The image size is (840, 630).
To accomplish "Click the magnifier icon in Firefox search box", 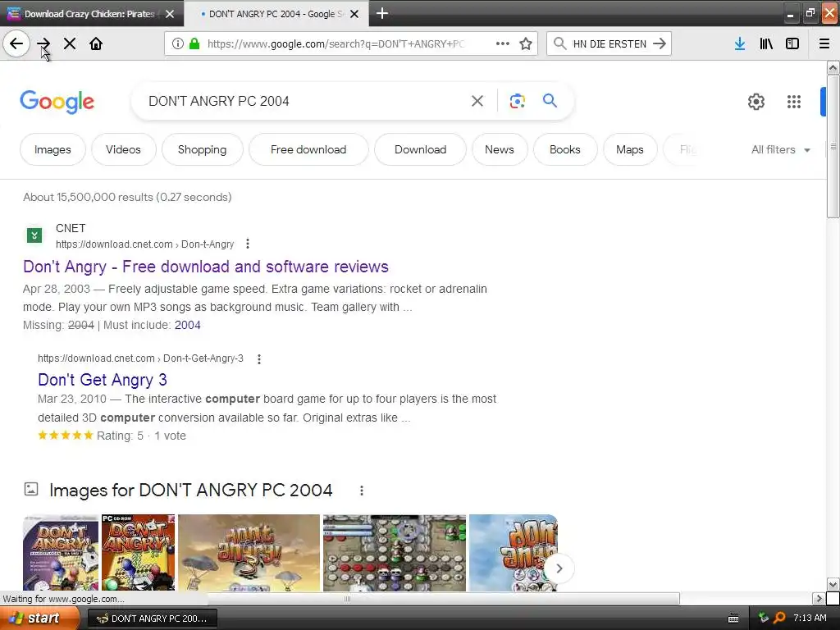I will click(559, 43).
